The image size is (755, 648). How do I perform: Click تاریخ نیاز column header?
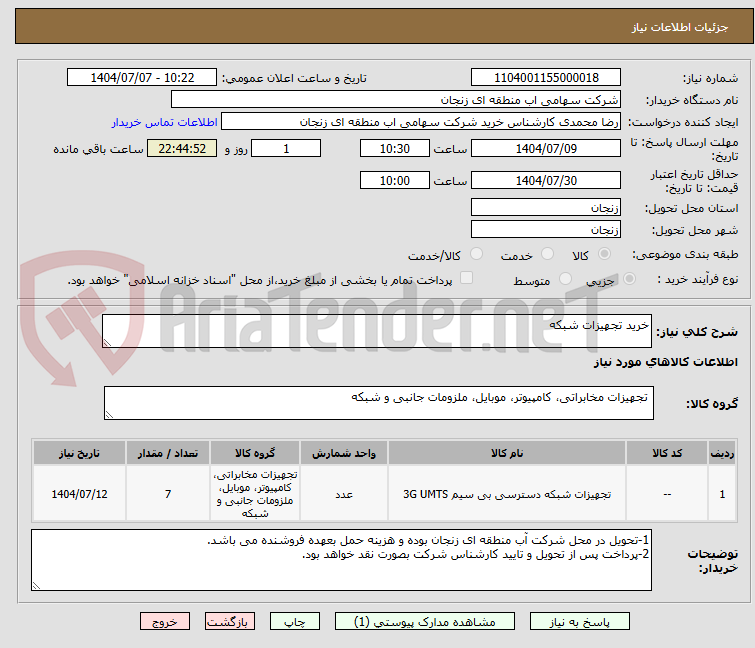pos(79,453)
